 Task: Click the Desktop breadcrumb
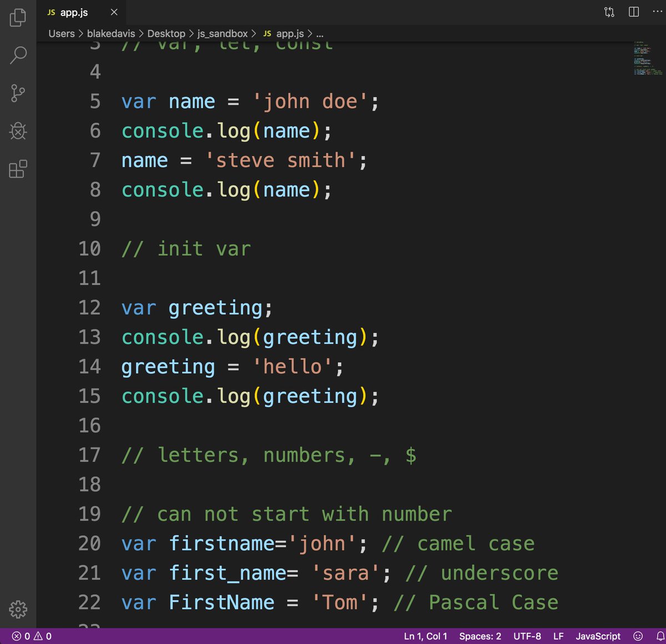(x=166, y=33)
